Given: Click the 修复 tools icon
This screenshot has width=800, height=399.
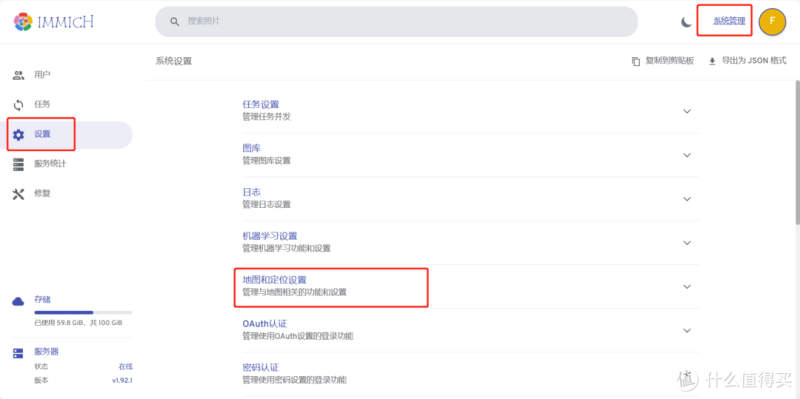Looking at the screenshot, I should pyautogui.click(x=18, y=194).
